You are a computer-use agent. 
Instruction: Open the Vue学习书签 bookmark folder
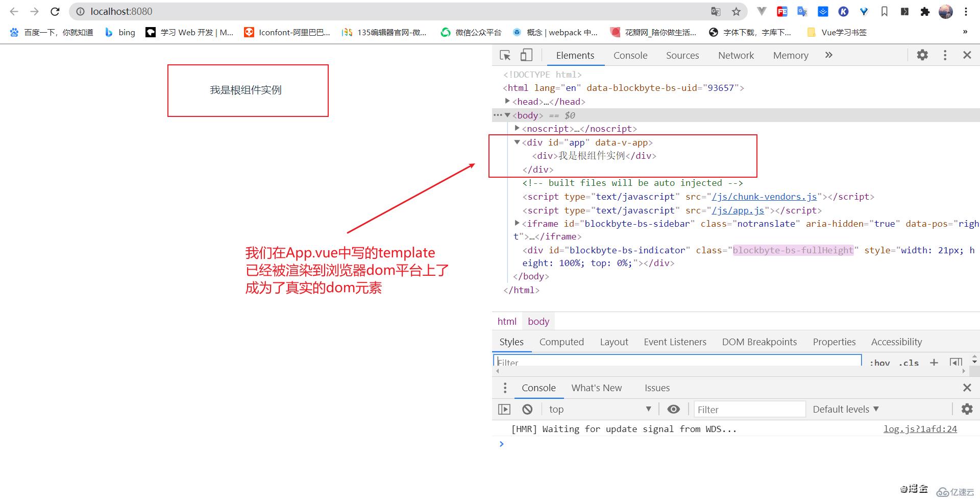(837, 32)
